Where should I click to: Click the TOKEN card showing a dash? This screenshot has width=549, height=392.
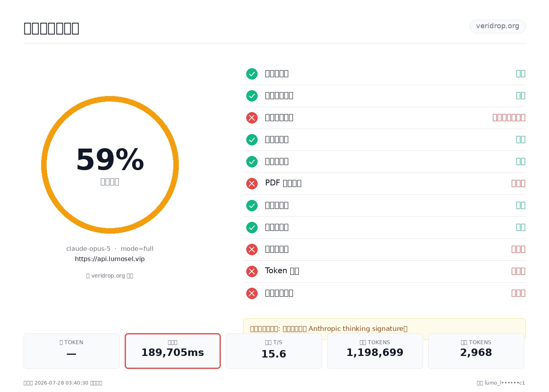point(71,351)
